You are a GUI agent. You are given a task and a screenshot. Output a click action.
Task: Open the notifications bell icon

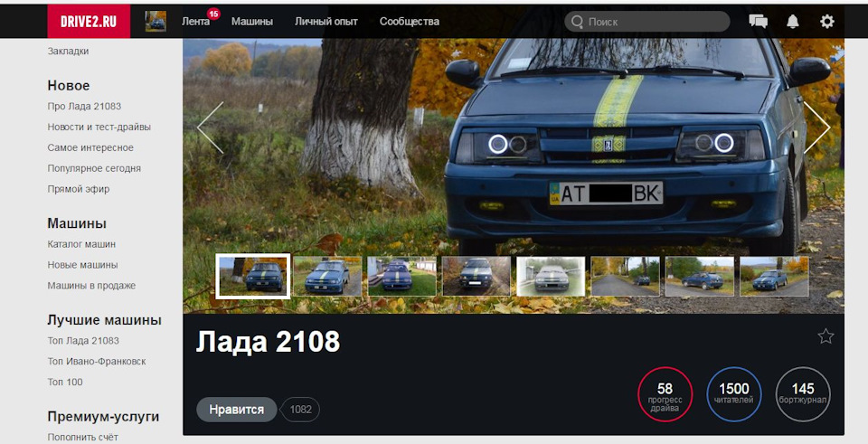point(793,22)
